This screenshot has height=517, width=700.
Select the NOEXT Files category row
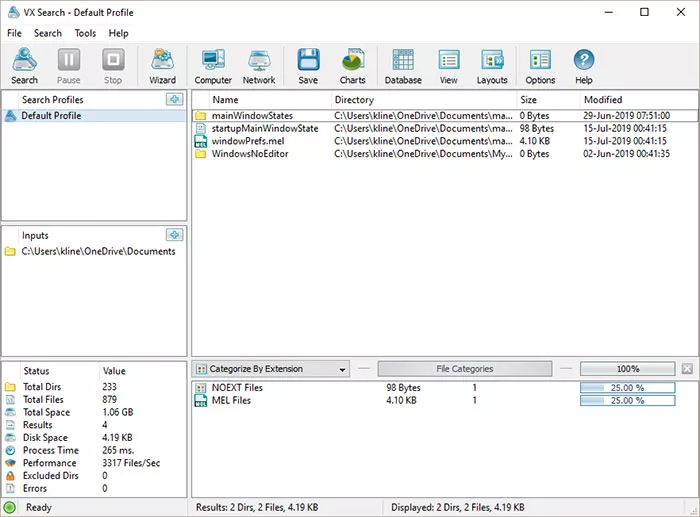pyautogui.click(x=445, y=388)
